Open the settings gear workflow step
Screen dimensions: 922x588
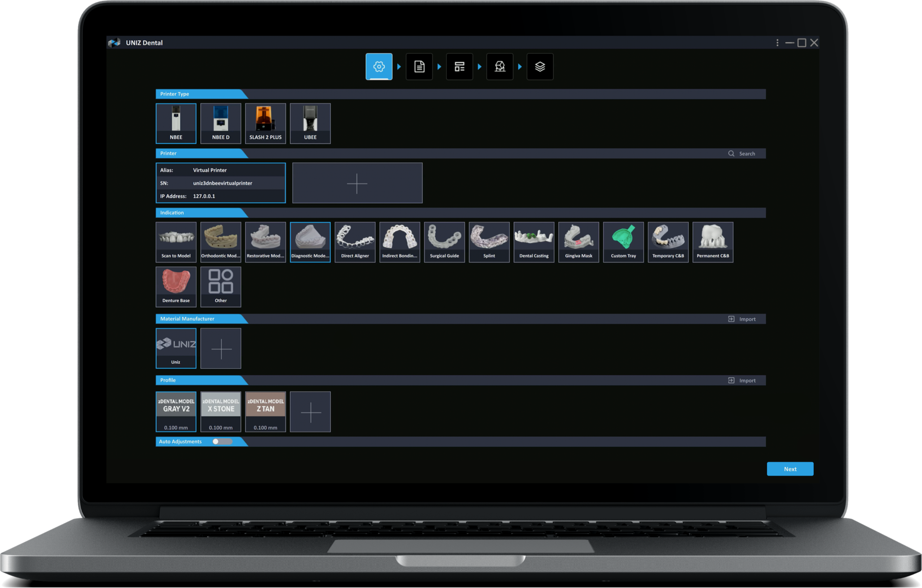(379, 67)
